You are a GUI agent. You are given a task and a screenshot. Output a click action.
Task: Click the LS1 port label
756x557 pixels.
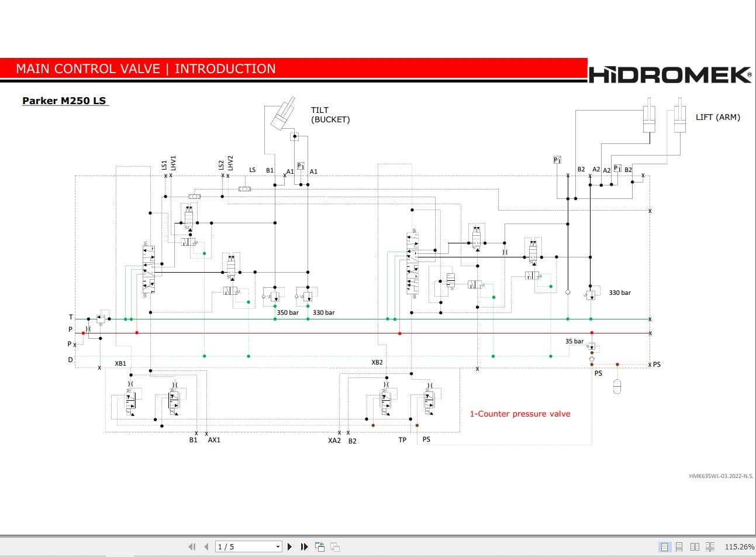click(x=164, y=166)
